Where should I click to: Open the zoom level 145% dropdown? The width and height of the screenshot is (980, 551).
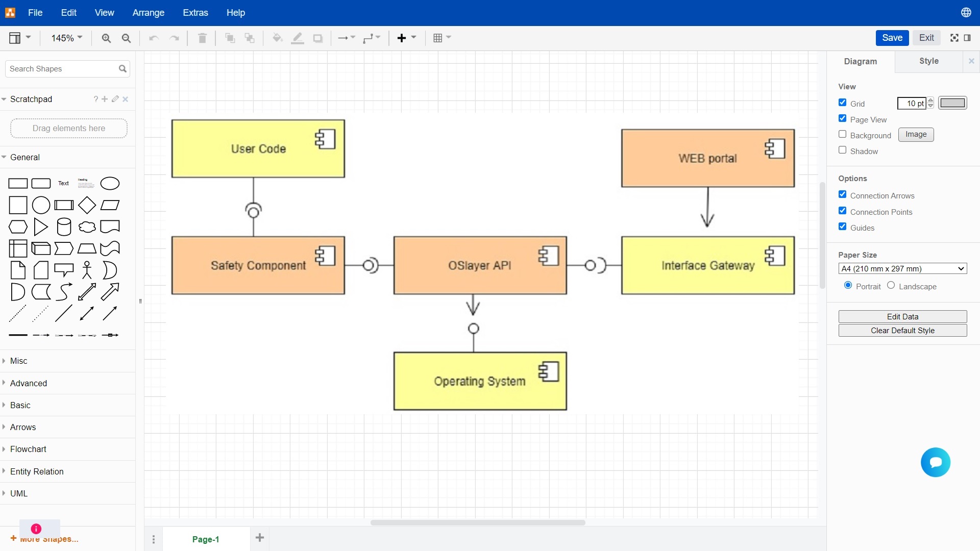click(66, 38)
